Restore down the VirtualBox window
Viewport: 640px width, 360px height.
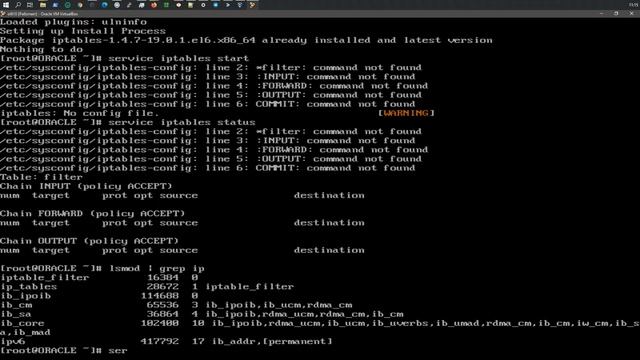click(x=616, y=13)
